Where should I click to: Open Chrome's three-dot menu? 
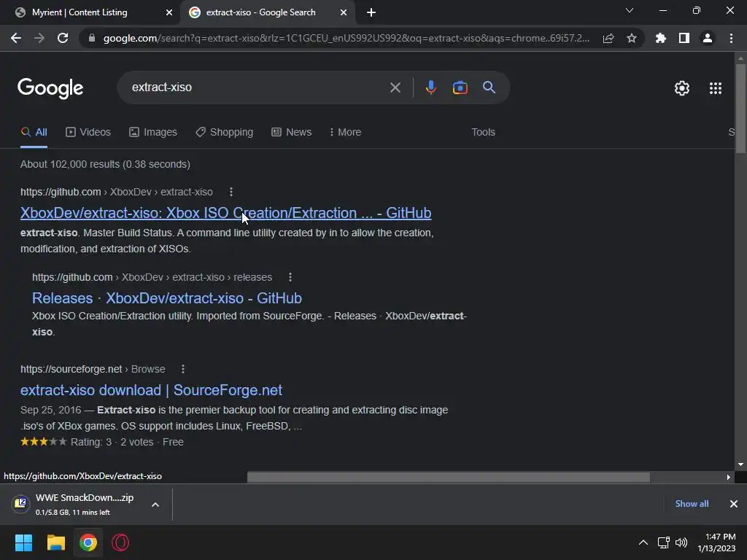(731, 38)
